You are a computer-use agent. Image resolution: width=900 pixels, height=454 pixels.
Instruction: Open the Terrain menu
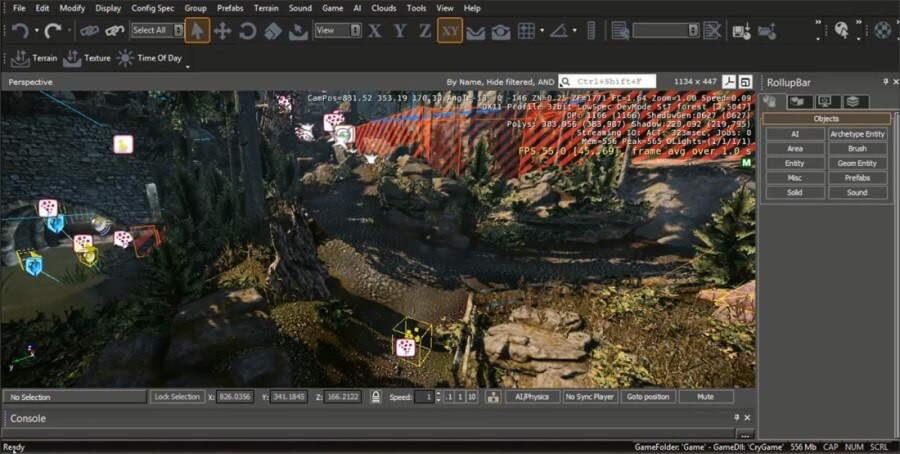click(266, 8)
